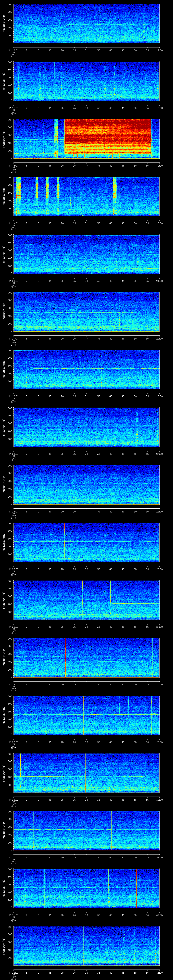173x980 pixels.
Task: Click the '11:29:00' start time label
Action: pos(13,800)
